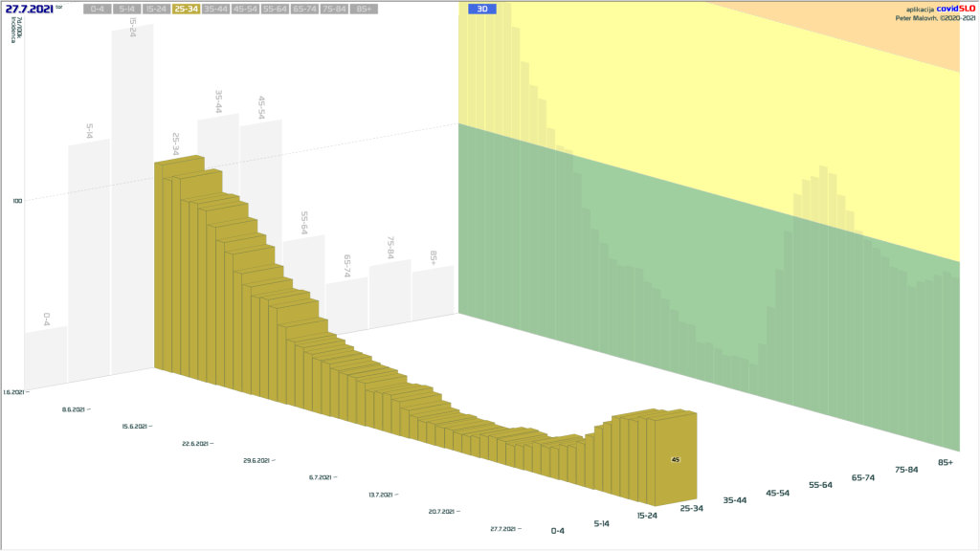The width and height of the screenshot is (980, 551).
Task: Click the bar value label 45
Action: [676, 460]
